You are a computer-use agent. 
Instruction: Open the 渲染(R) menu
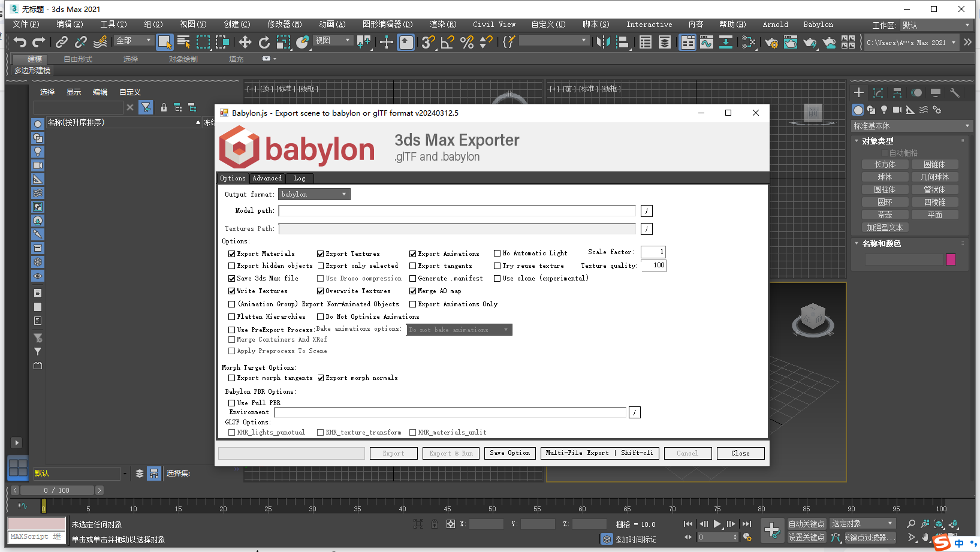pyautogui.click(x=443, y=25)
